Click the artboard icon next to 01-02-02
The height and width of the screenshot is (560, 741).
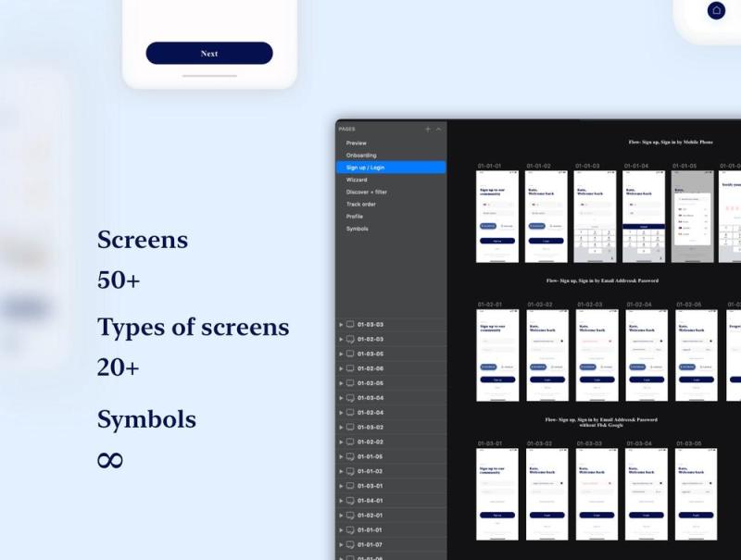pos(350,441)
